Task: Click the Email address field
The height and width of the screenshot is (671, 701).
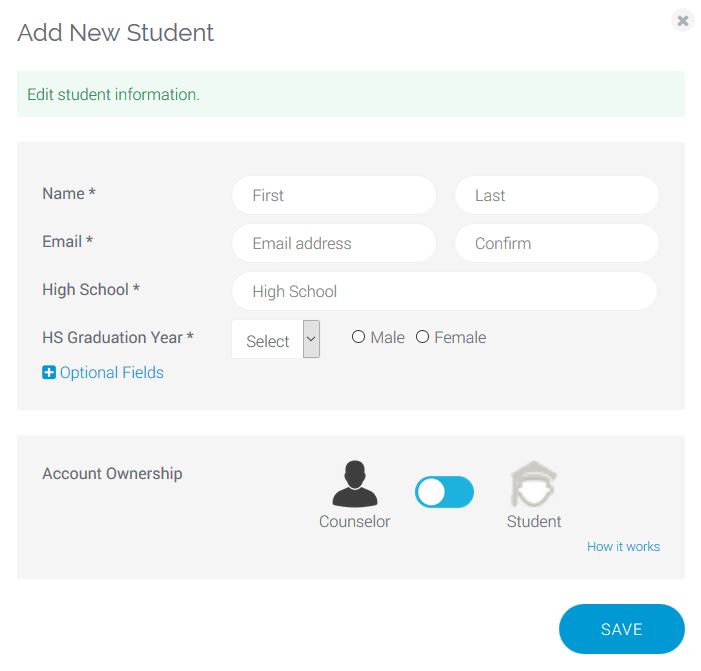Action: (334, 243)
